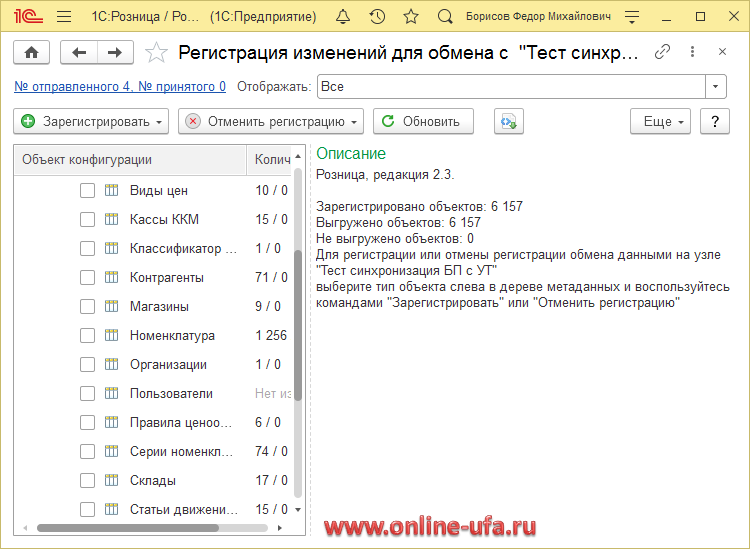Click horizontal scrollbar thumb under object list
This screenshot has width=750, height=549.
point(128,528)
